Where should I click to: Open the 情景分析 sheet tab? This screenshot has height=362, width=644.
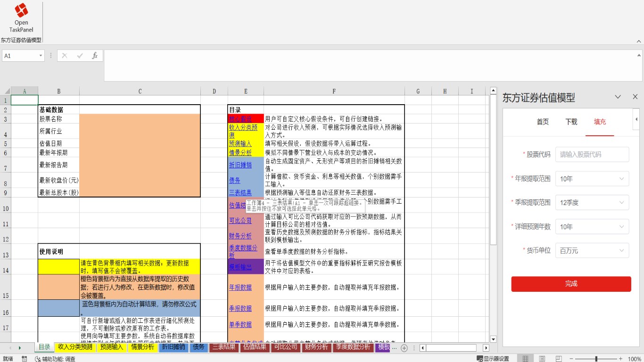pyautogui.click(x=142, y=347)
